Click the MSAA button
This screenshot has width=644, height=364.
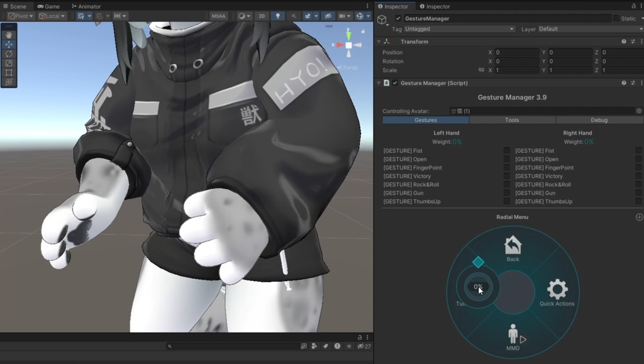coord(218,16)
